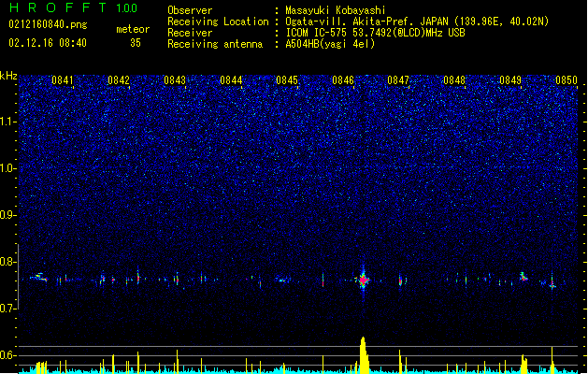Image resolution: width=588 pixels, height=374 pixels.
Task: Click the version number 1.0.0
Action: 126,8
